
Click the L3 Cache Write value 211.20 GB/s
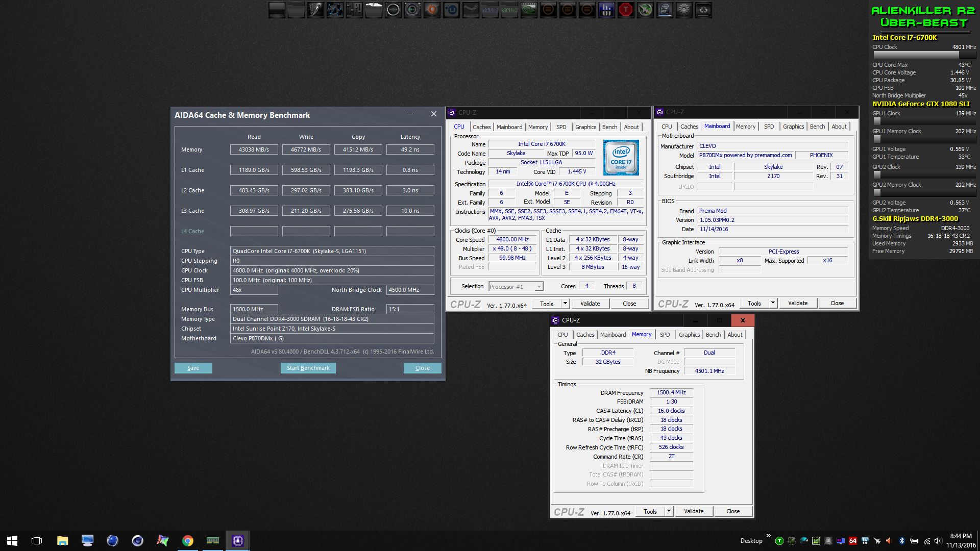tap(306, 211)
